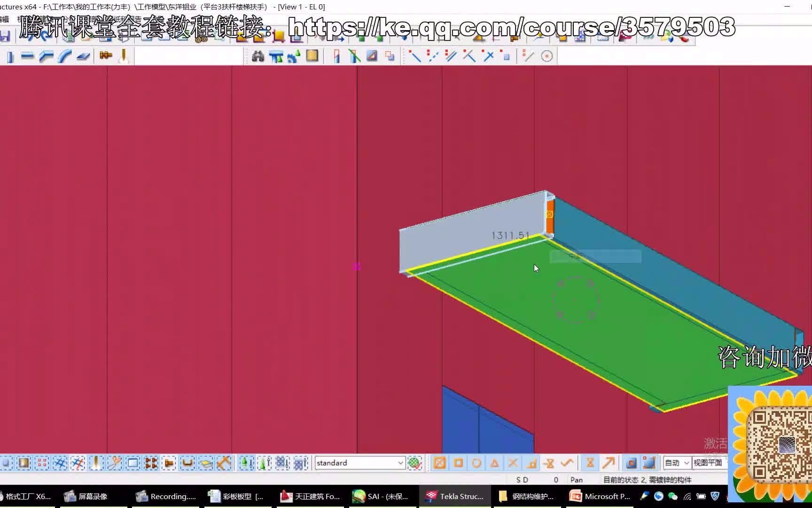Toggle the Select single bolts switch
Screen dimensions: 812x508
click(x=169, y=463)
